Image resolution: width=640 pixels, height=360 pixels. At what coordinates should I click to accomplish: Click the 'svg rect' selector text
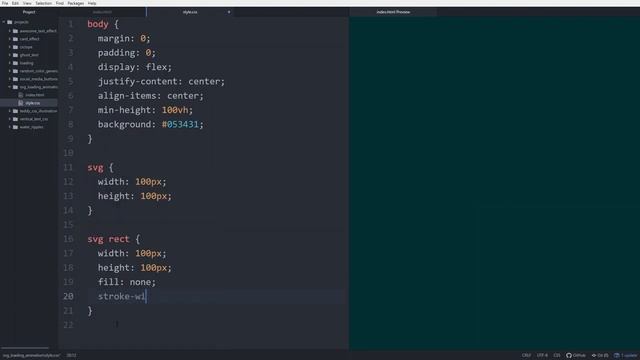click(x=108, y=239)
